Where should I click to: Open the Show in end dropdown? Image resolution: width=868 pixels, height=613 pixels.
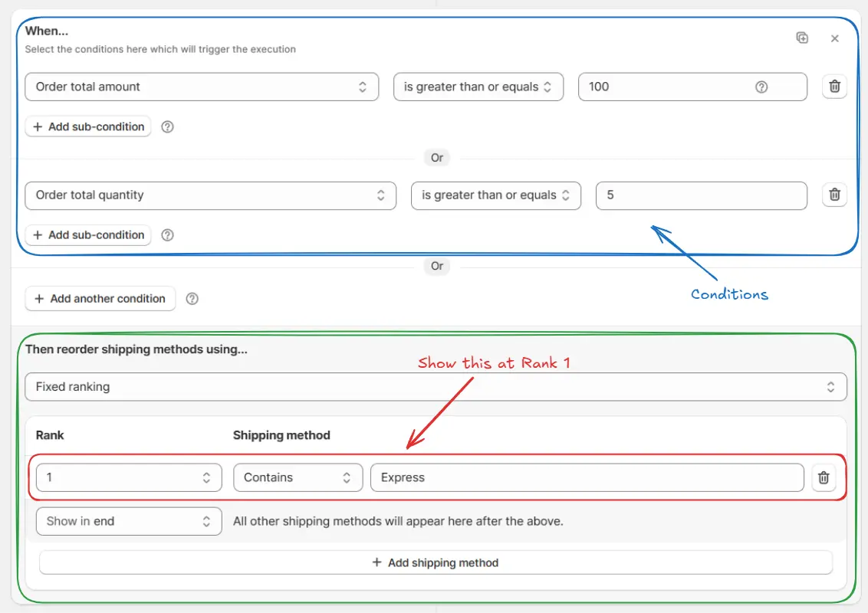click(128, 521)
